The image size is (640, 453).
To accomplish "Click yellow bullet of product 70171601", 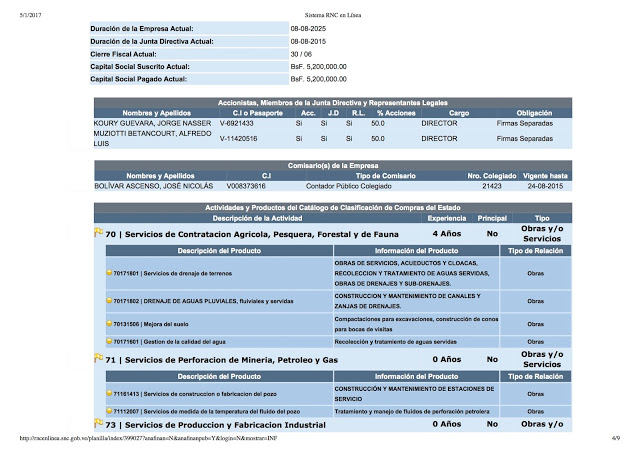I will [x=109, y=340].
